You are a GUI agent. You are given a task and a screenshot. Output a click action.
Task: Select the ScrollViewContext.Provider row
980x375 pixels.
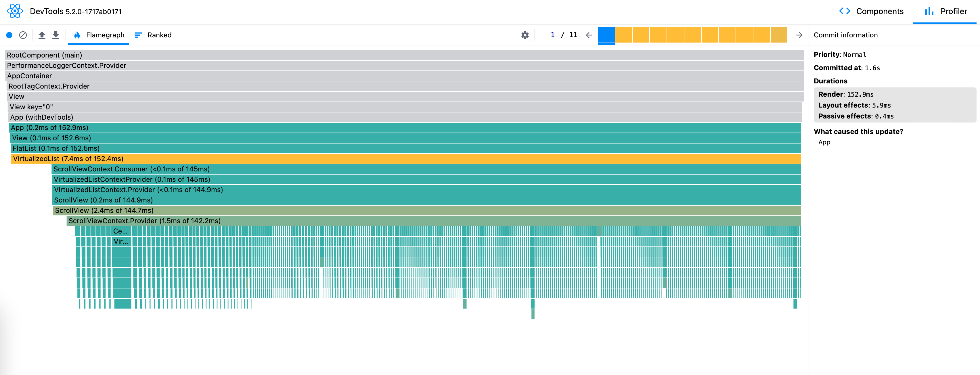pyautogui.click(x=434, y=221)
